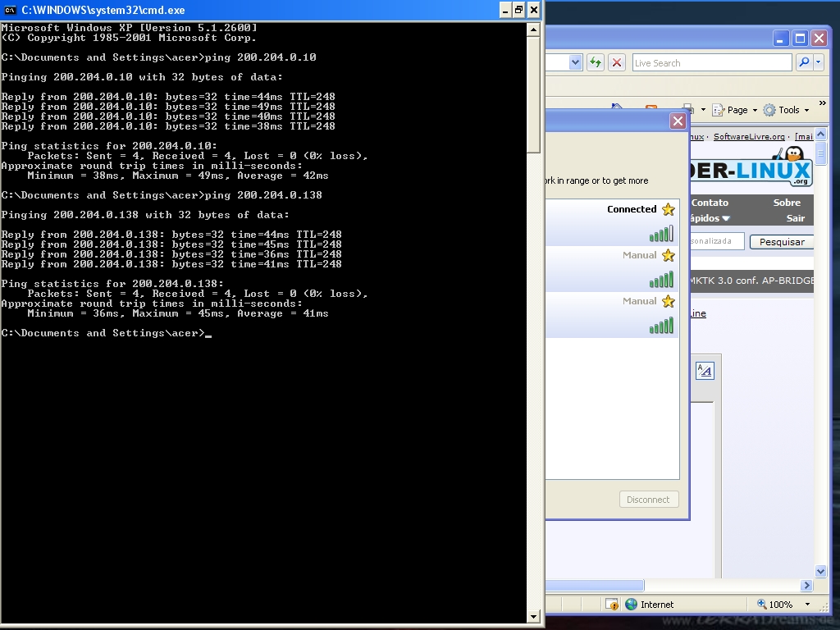Open the address bar history dropdown
The height and width of the screenshot is (630, 840).
(575, 62)
